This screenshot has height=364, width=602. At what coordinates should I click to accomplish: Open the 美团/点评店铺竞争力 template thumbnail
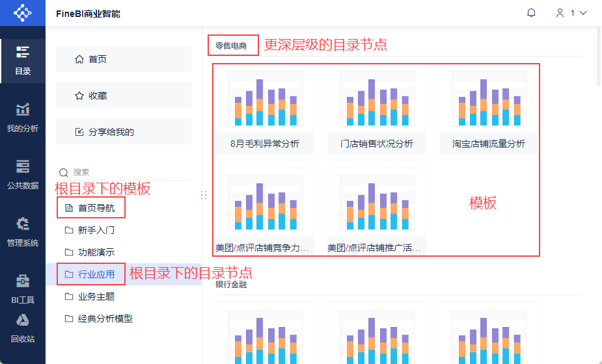point(265,211)
